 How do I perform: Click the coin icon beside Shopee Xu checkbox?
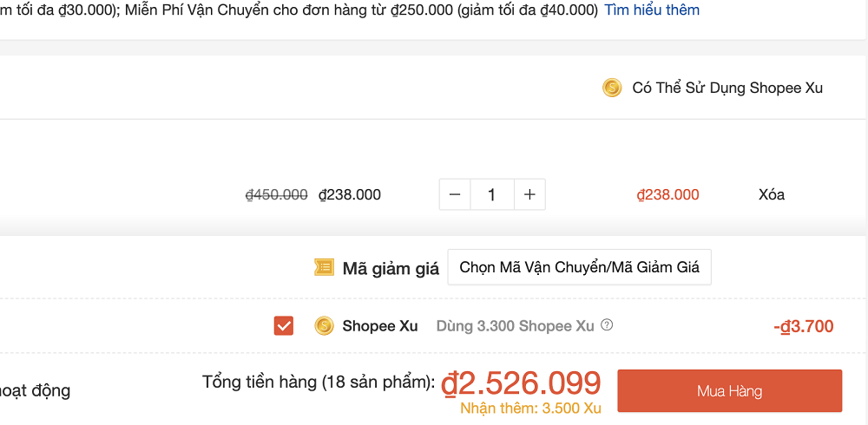[324, 326]
